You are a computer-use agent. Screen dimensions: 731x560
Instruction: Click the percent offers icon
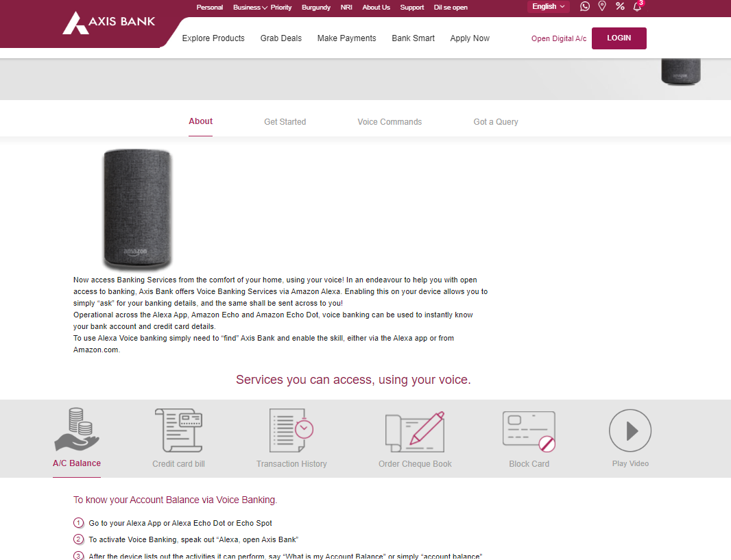click(x=620, y=6)
